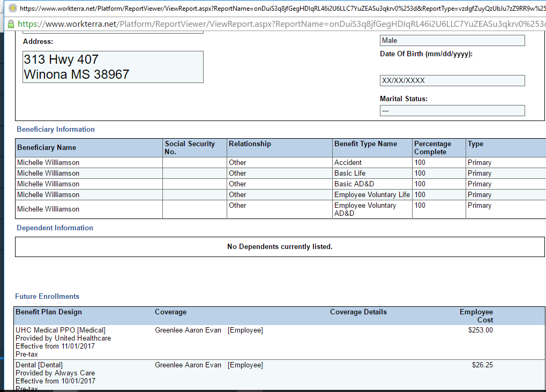This screenshot has width=546, height=392.
Task: Click the Beneficiary Name column header
Action: 47,148
